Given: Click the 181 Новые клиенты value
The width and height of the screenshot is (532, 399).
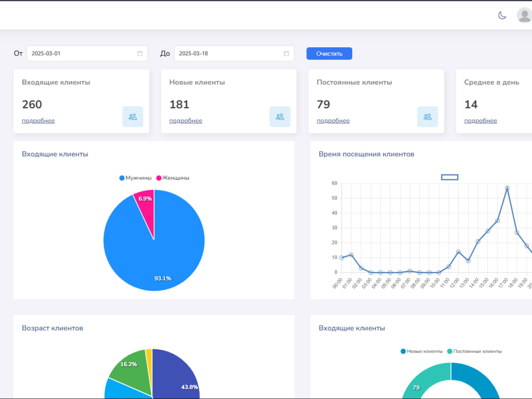Looking at the screenshot, I should [x=179, y=104].
